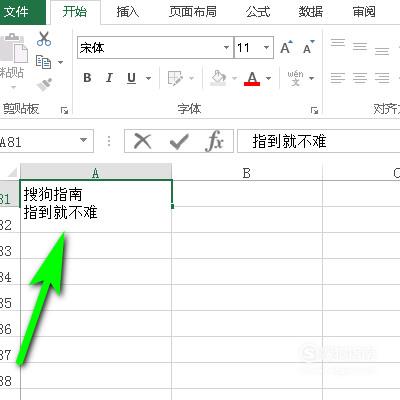Increase font size with larger A icon

click(x=286, y=47)
